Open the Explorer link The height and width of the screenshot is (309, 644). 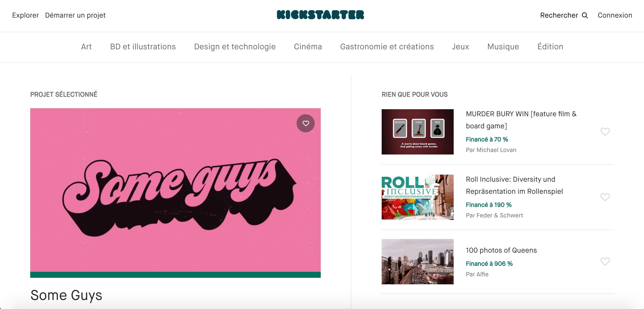point(25,15)
